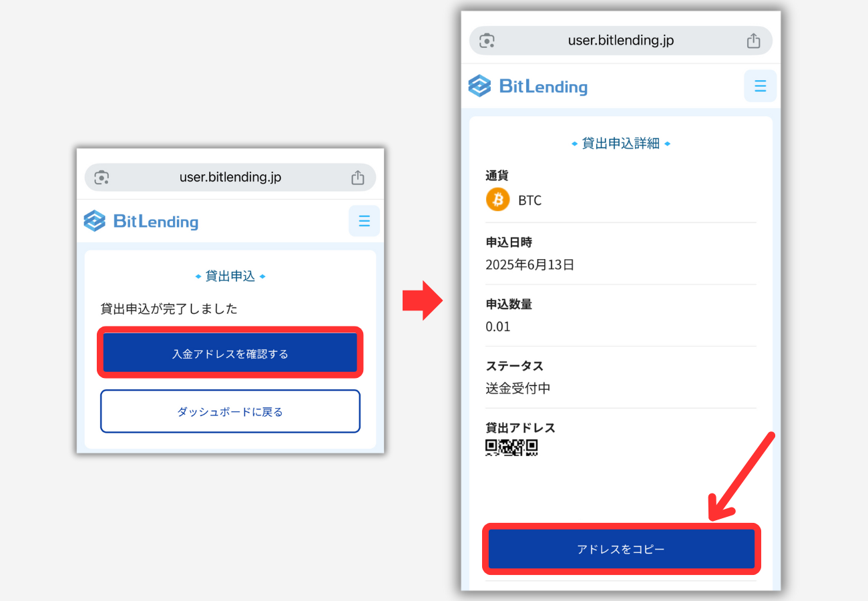Tap the share icon in right address bar
This screenshot has height=601, width=868.
tap(753, 41)
